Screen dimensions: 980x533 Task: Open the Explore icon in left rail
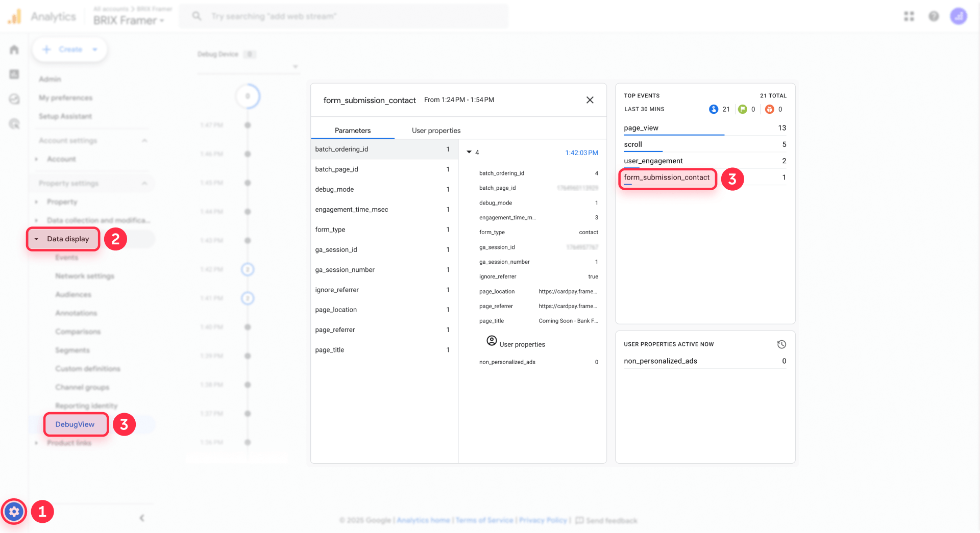[14, 99]
